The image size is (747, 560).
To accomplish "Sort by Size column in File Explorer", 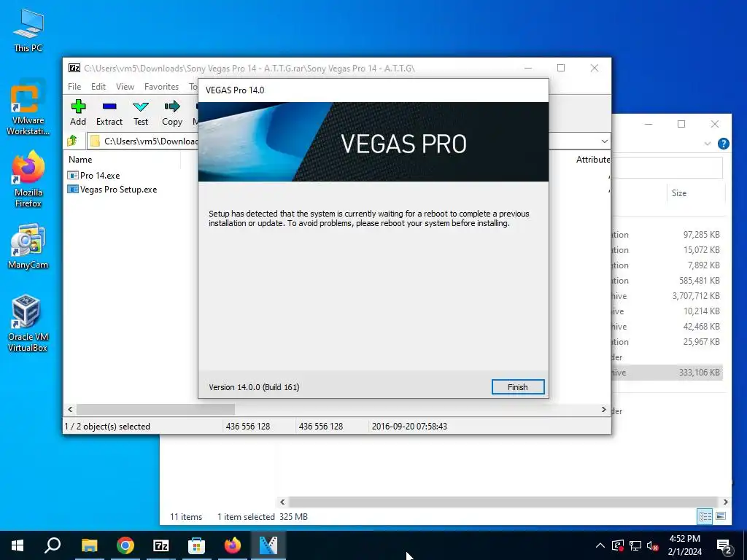I will point(679,192).
